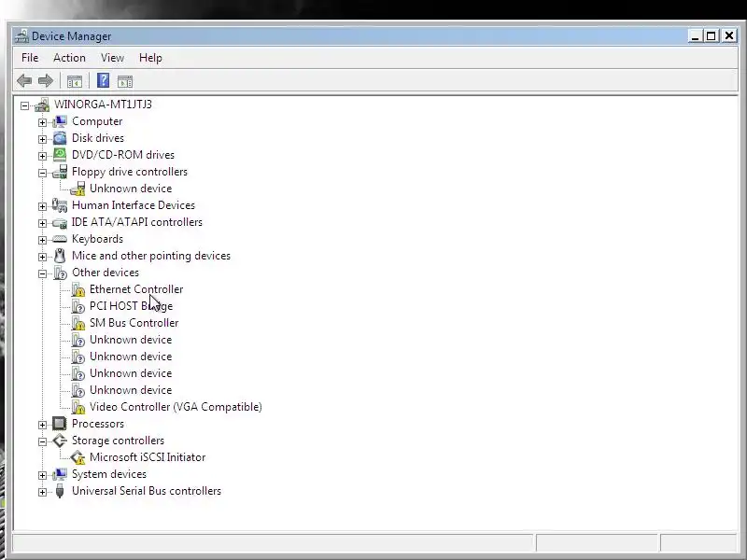Select the PCI HOST Bridge entry
This screenshot has height=560, width=747.
click(131, 306)
